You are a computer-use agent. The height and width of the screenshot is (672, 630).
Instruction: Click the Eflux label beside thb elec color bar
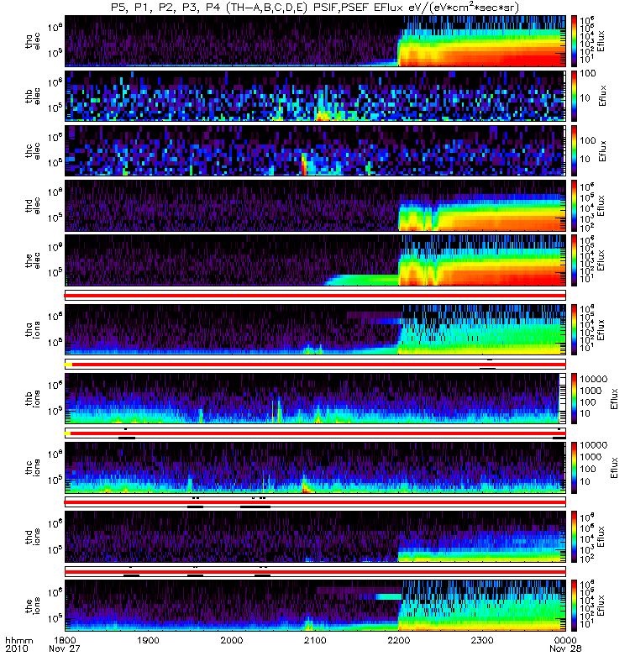(602, 96)
